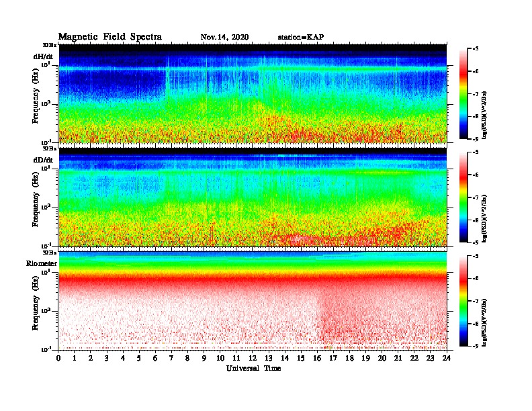Click hour "21" on the time axis

tap(398, 358)
